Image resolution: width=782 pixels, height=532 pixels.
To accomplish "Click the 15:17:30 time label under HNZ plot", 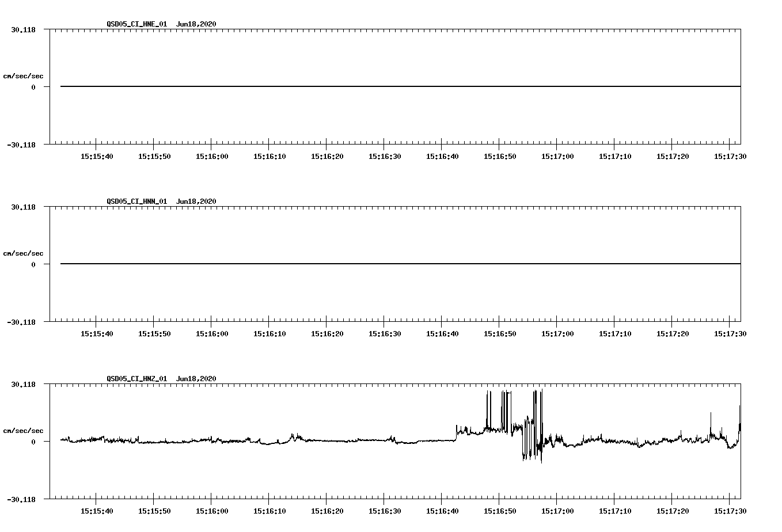I will [730, 511].
